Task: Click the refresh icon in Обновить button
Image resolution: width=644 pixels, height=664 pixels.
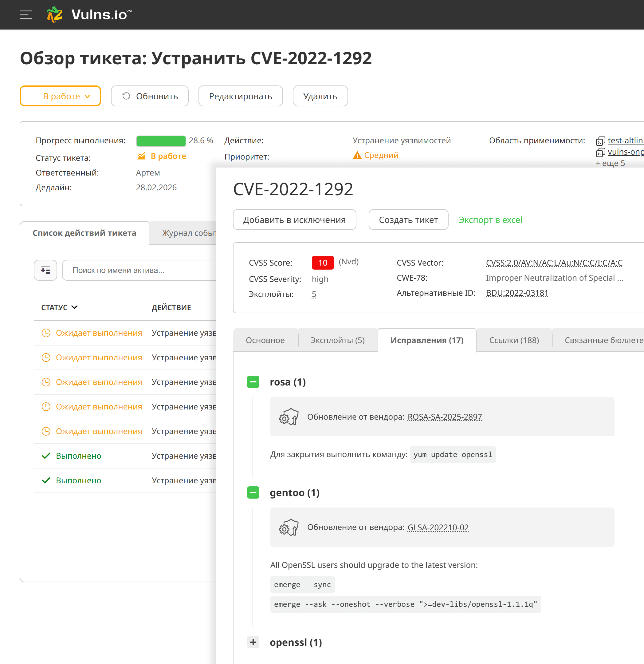Action: click(x=126, y=96)
